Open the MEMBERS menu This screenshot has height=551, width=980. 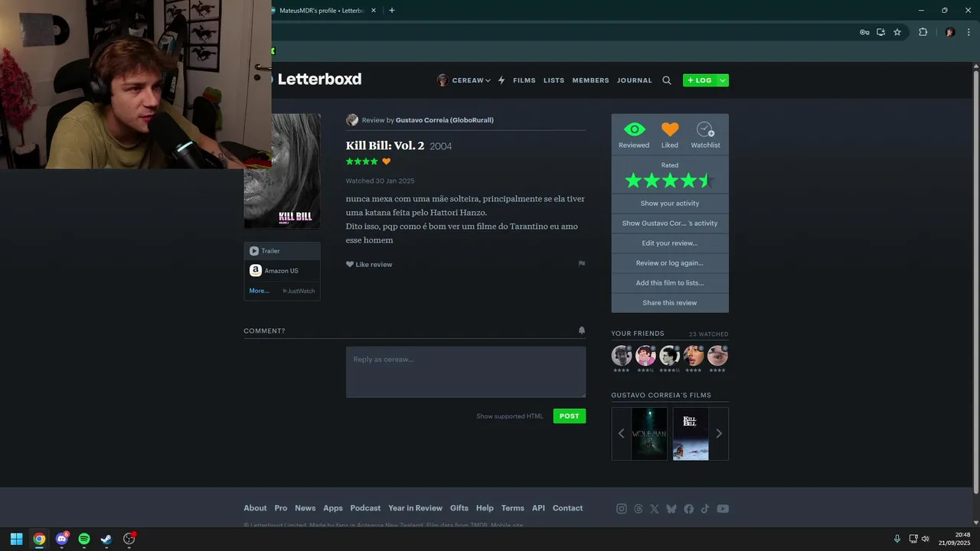tap(590, 80)
